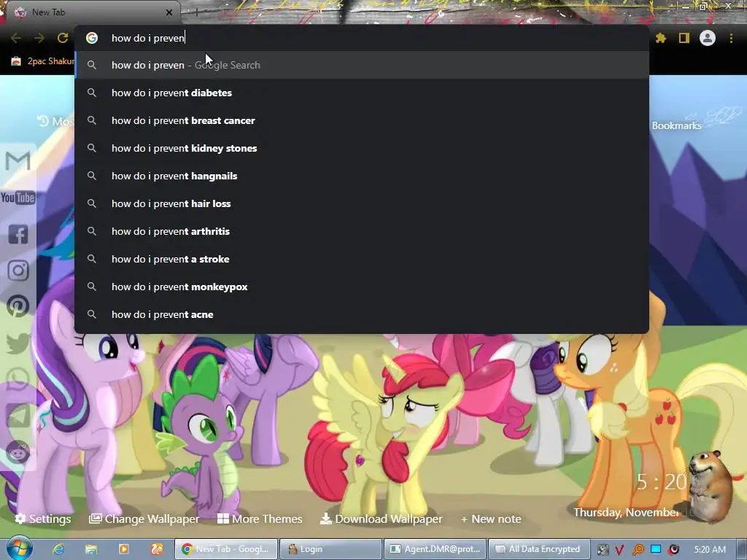Go forward using the forward arrow
Image resolution: width=747 pixels, height=560 pixels.
tap(39, 38)
